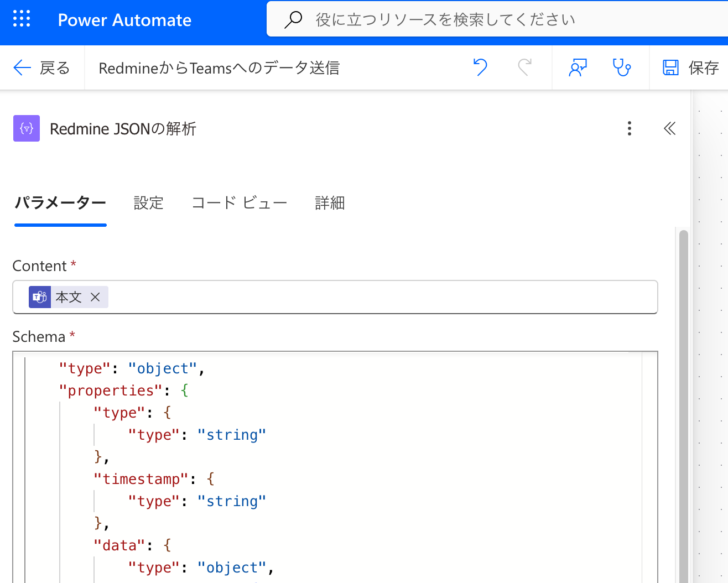Click the Redmine JSONの解析 action title
This screenshot has height=583, width=728.
pos(123,129)
